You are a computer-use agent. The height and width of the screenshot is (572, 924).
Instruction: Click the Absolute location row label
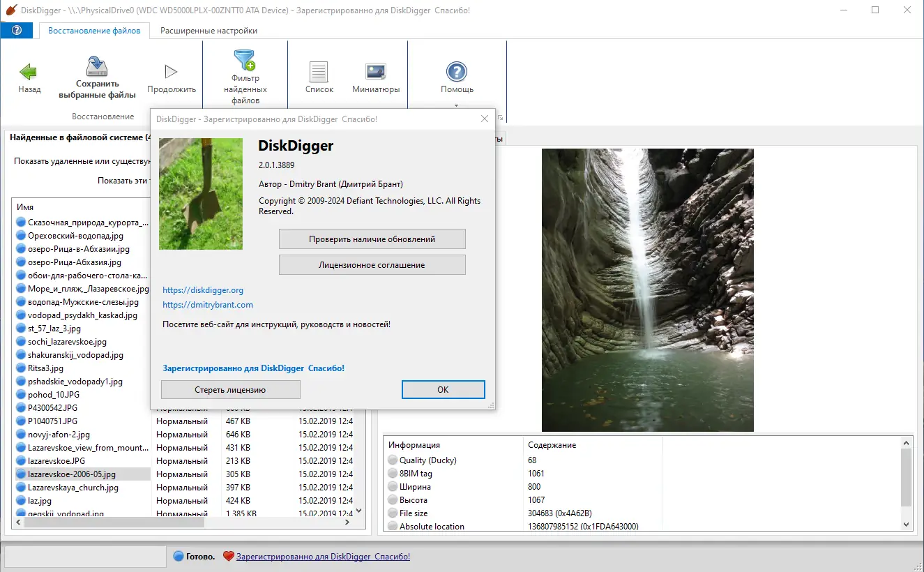coord(432,527)
